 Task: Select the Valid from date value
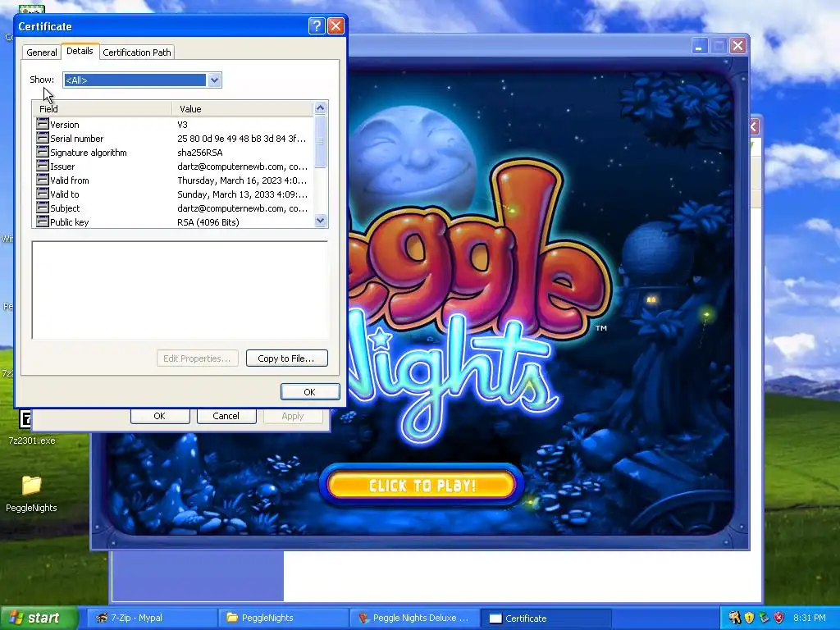point(242,180)
